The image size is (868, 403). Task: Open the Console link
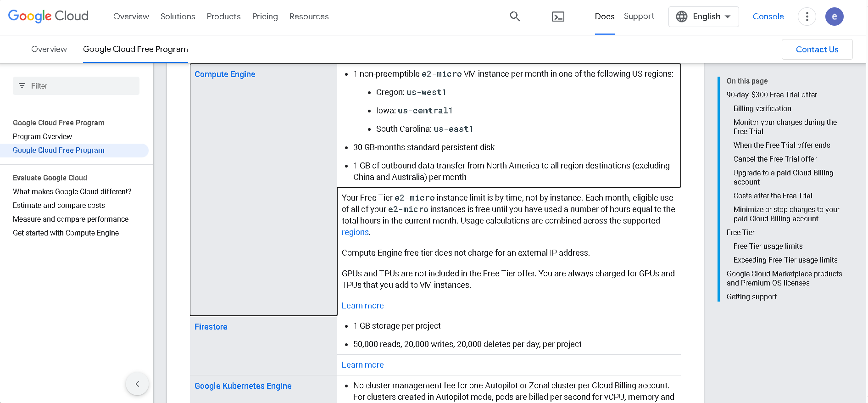click(768, 17)
